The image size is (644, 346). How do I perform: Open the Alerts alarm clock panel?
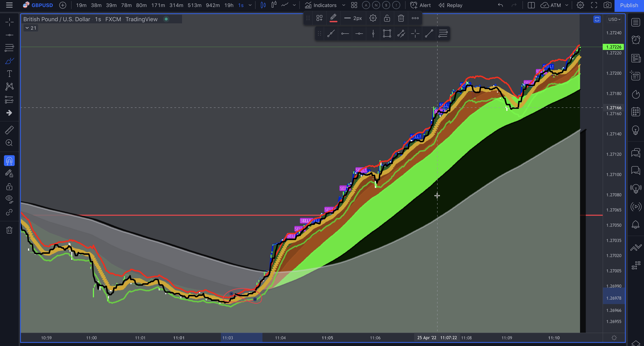(636, 40)
